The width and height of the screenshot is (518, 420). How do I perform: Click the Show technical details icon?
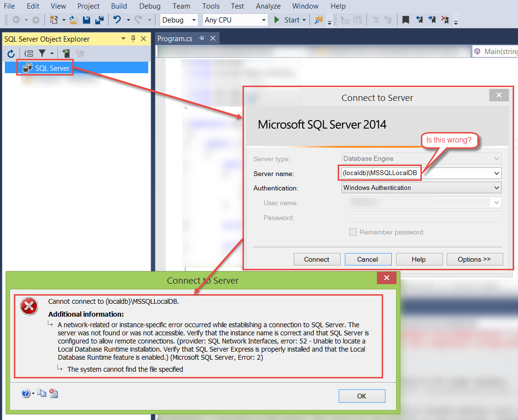[54, 393]
